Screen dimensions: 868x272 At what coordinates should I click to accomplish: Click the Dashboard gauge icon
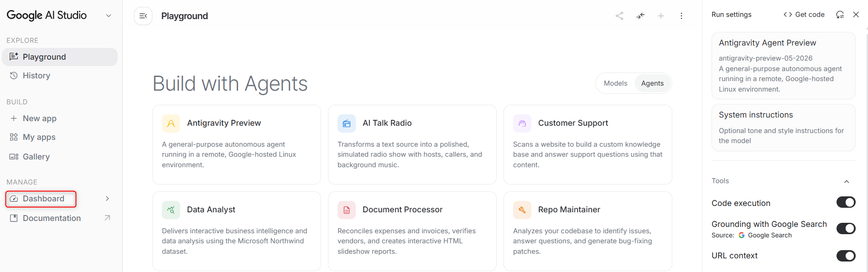[x=14, y=199]
